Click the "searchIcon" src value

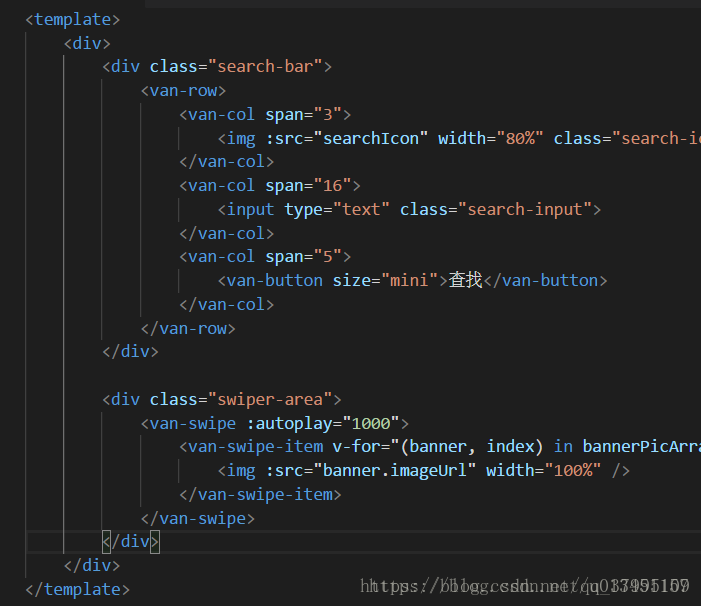(371, 139)
